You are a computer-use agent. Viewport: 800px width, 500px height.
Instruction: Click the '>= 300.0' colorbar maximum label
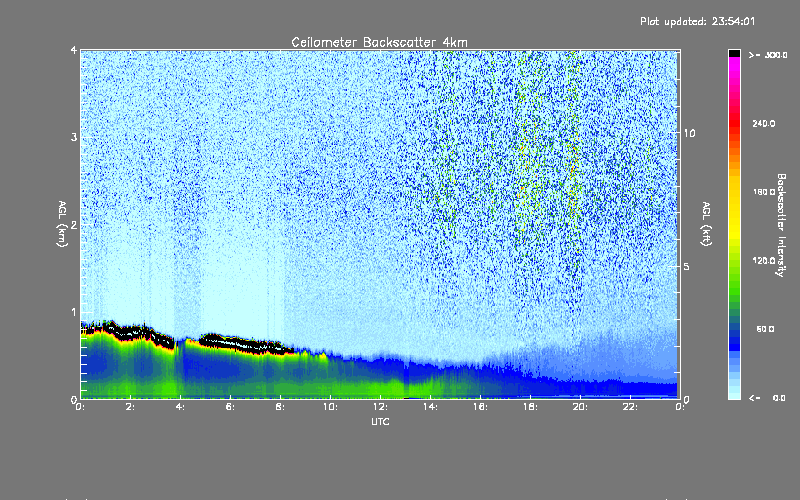click(x=768, y=55)
